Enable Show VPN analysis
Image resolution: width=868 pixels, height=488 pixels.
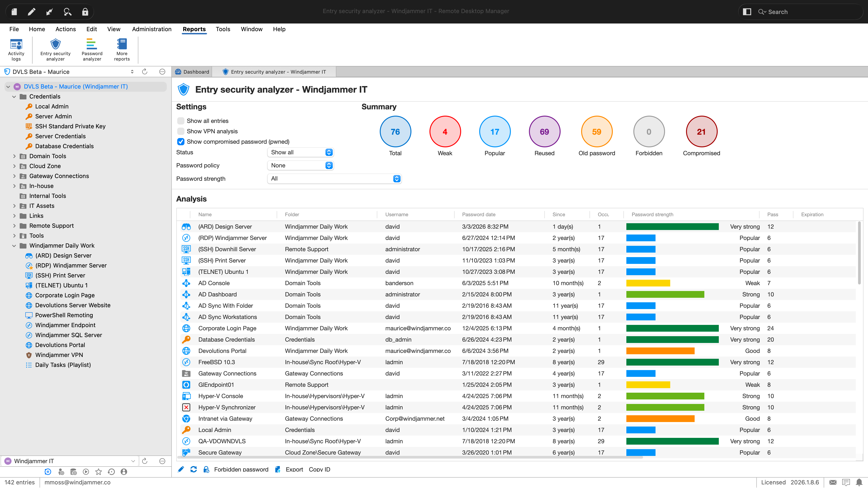click(x=181, y=131)
